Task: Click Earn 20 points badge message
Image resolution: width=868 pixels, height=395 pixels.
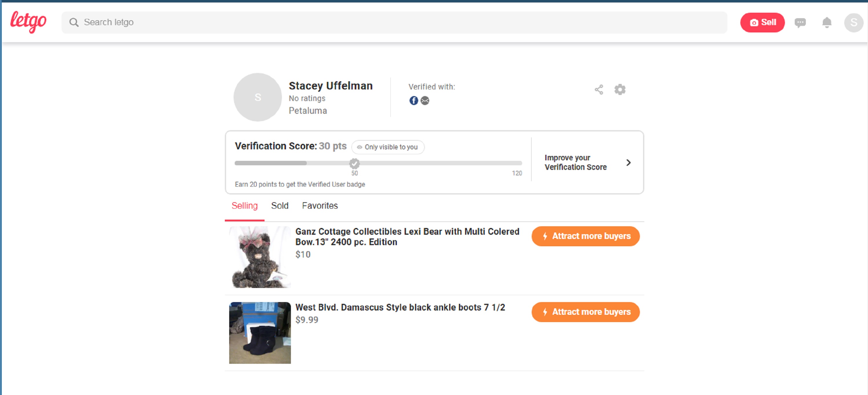Action: (300, 184)
